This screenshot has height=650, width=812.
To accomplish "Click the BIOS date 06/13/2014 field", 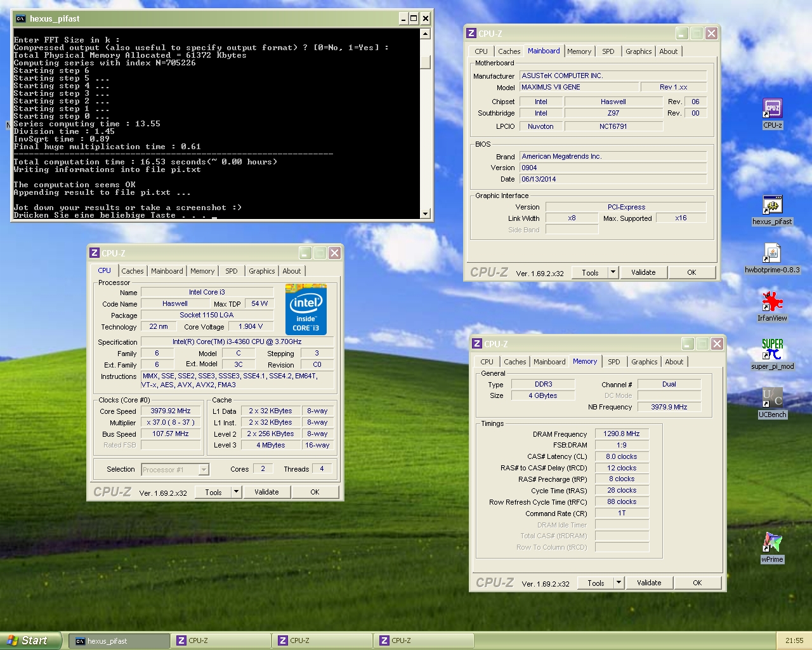I will click(x=613, y=180).
